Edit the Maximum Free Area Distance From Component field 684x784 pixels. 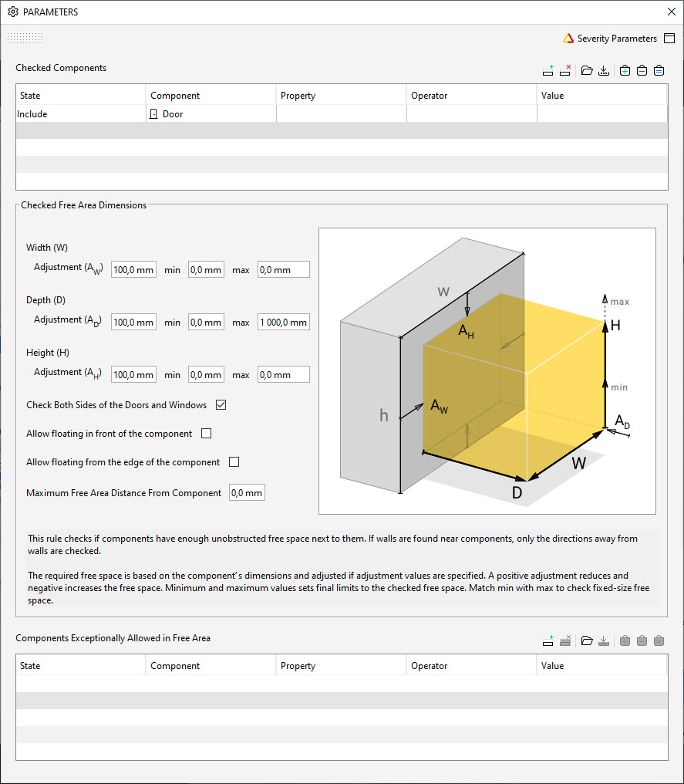pyautogui.click(x=246, y=492)
